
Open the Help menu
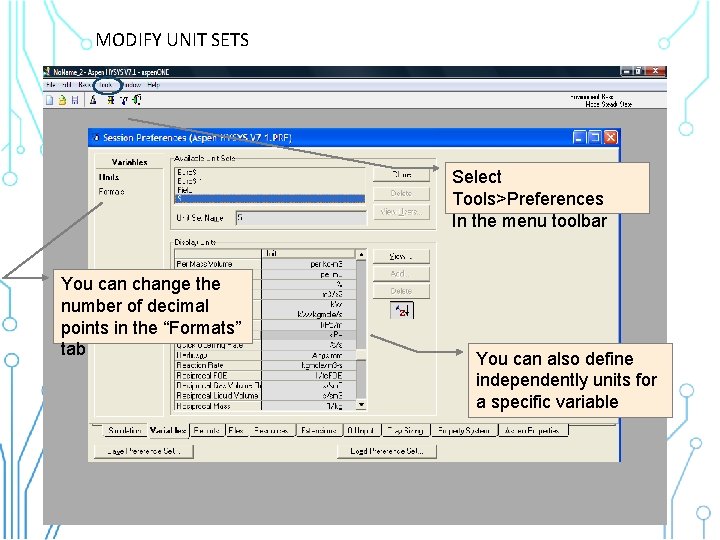pos(153,85)
